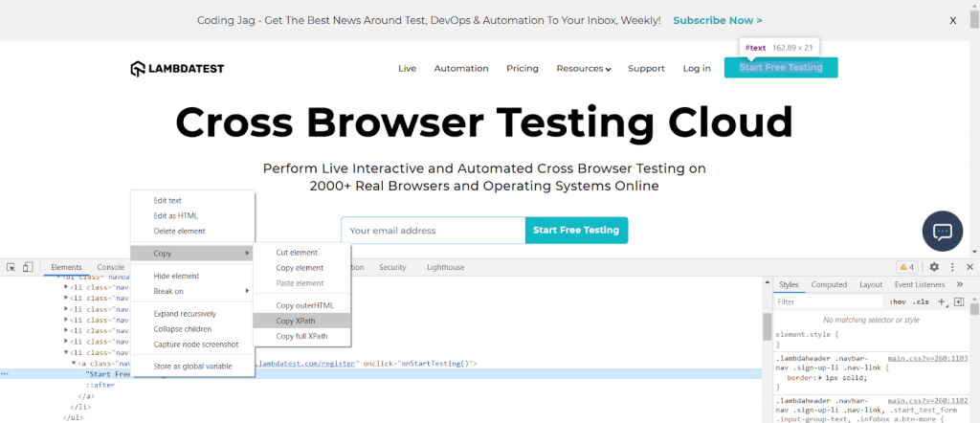Select Copy in the context menu

(x=191, y=253)
